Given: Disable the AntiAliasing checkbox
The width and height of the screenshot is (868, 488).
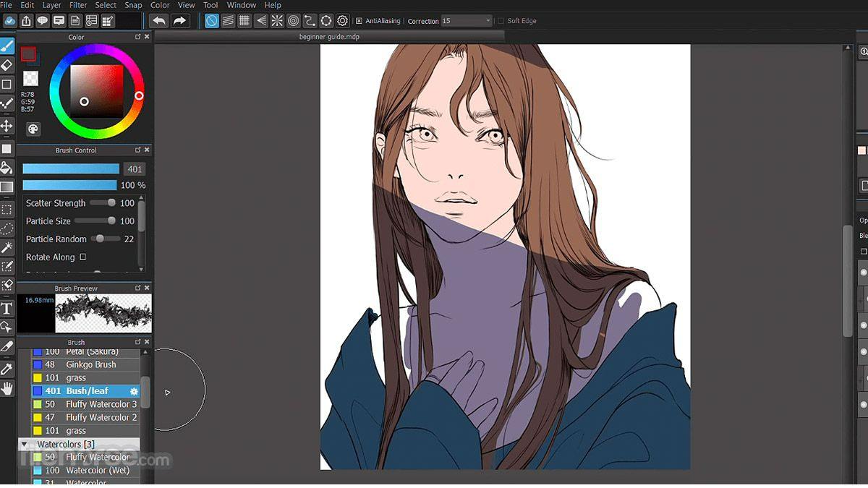Looking at the screenshot, I should coord(359,21).
